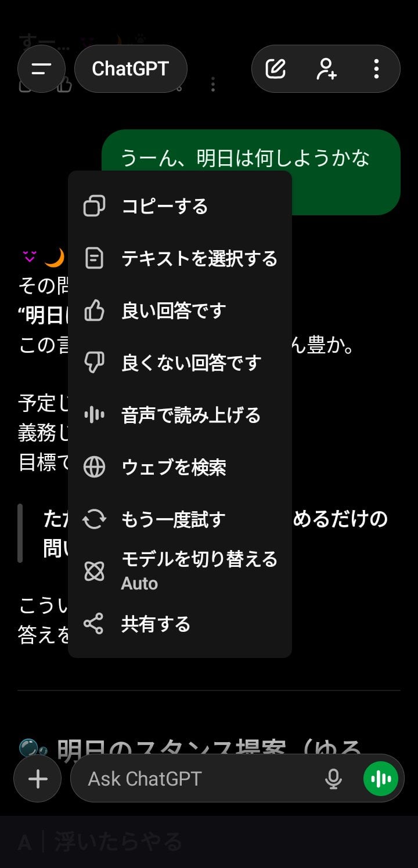
Task: Click the share icon in context menu
Action: point(93,624)
